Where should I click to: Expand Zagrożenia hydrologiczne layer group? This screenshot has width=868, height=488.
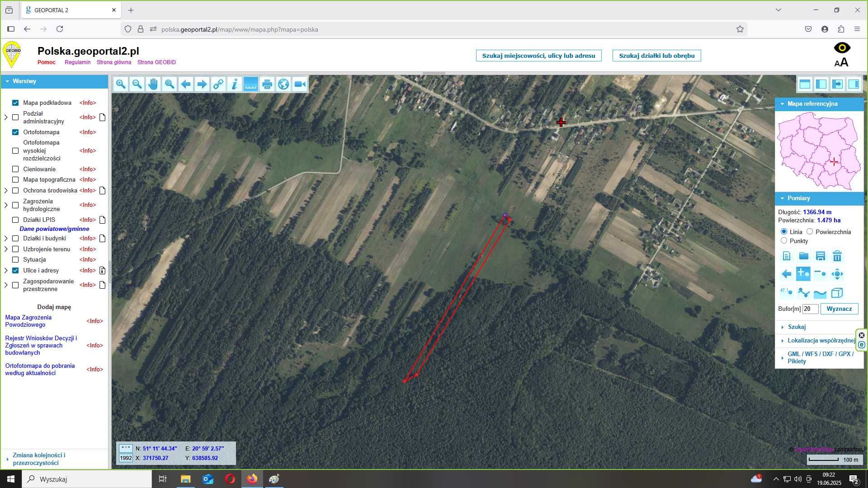6,205
